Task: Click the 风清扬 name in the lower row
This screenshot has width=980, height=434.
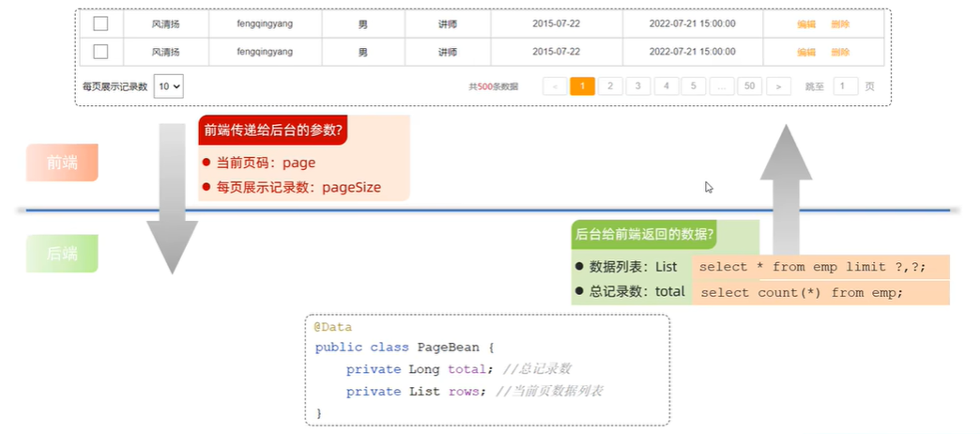Action: 165,53
